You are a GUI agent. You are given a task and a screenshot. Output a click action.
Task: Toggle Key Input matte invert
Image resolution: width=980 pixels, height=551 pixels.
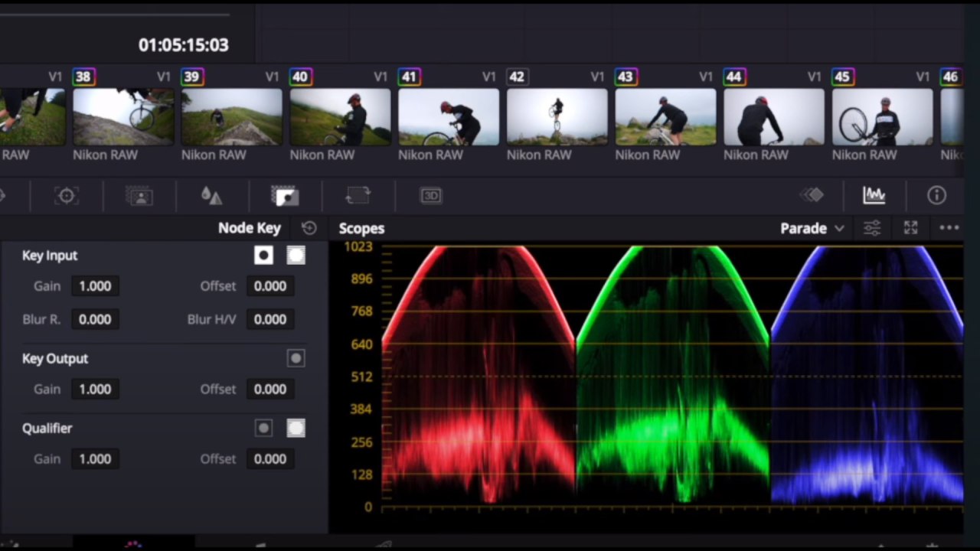click(263, 256)
